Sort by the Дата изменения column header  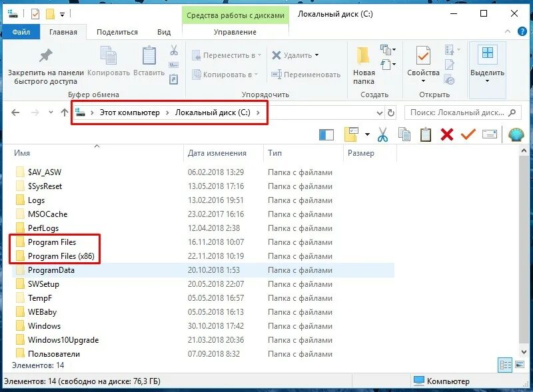coord(223,153)
